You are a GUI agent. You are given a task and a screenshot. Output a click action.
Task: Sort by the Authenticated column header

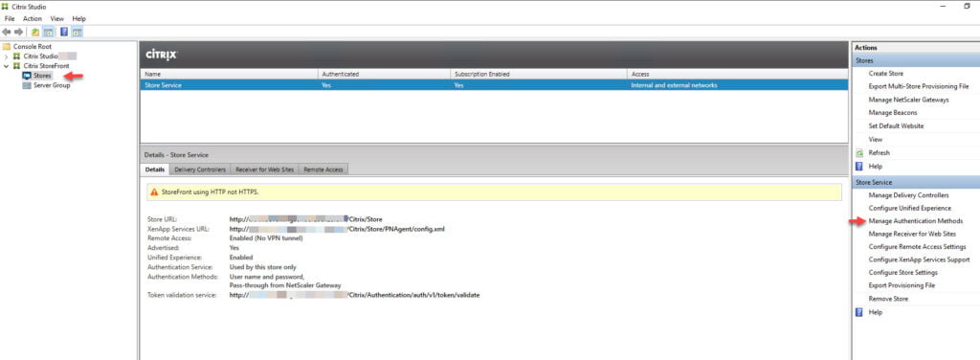click(385, 74)
